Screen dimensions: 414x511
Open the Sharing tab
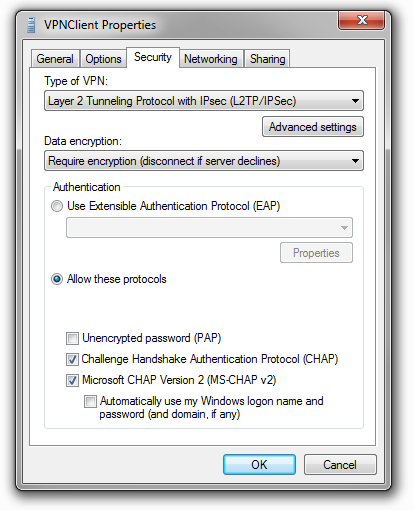(267, 59)
